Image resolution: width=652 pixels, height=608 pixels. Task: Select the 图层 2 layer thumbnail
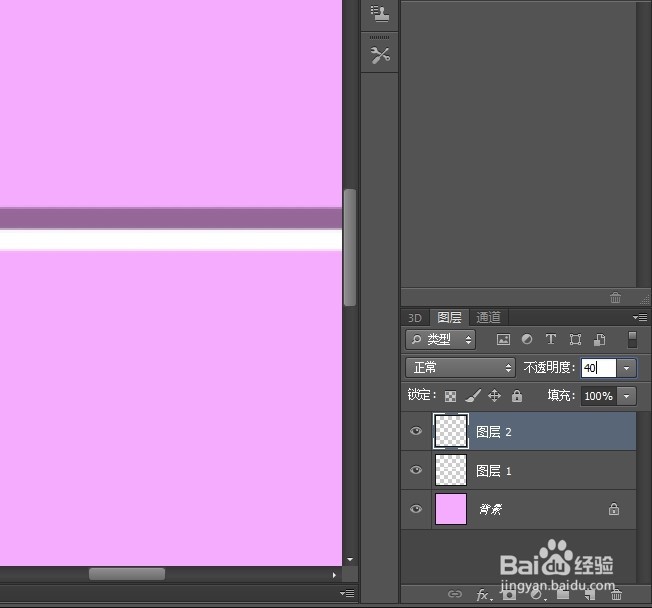click(x=451, y=431)
